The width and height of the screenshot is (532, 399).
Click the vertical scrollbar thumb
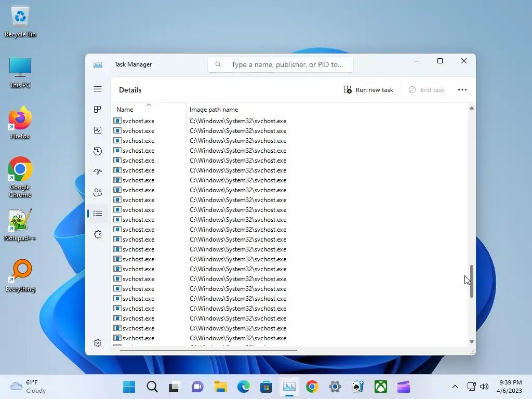472,282
